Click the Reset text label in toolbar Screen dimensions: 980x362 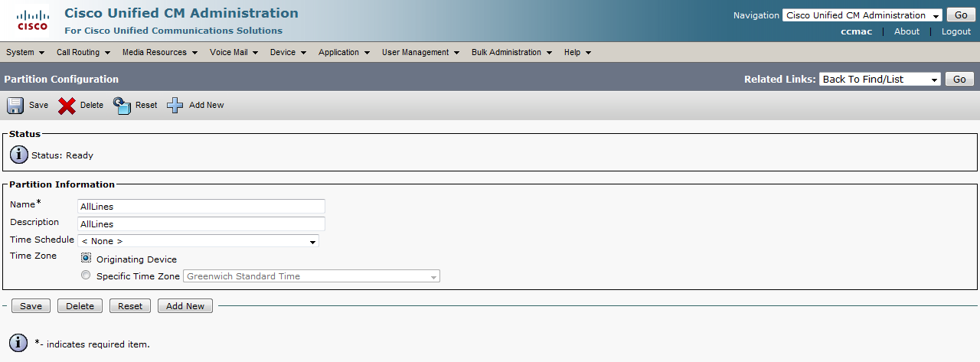(146, 105)
